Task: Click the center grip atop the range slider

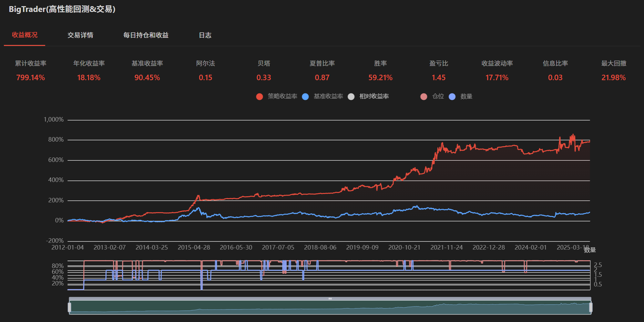Action: pos(330,299)
